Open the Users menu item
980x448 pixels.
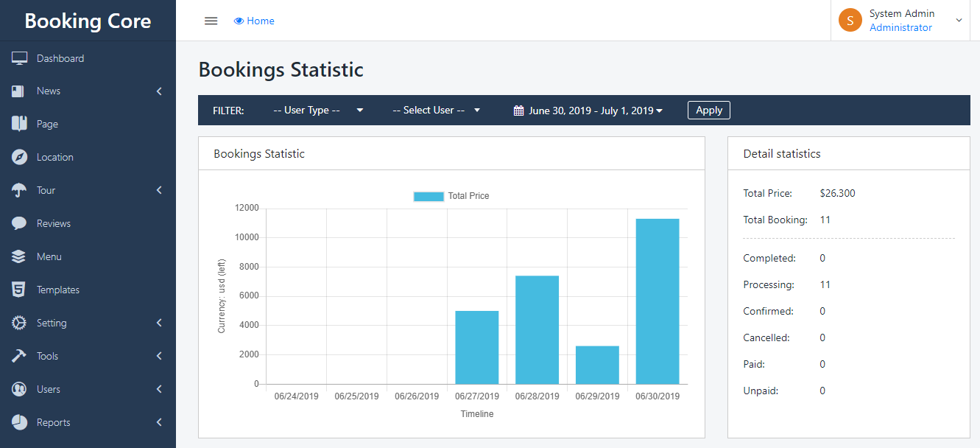click(49, 389)
